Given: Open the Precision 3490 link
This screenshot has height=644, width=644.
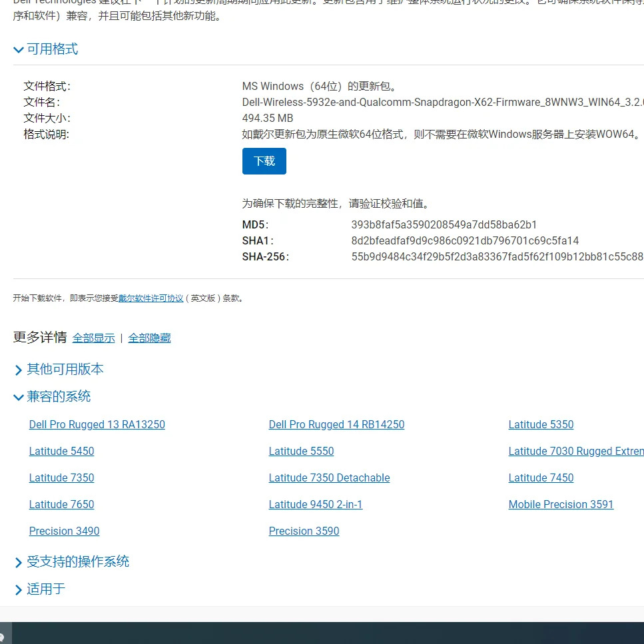Looking at the screenshot, I should tap(64, 531).
